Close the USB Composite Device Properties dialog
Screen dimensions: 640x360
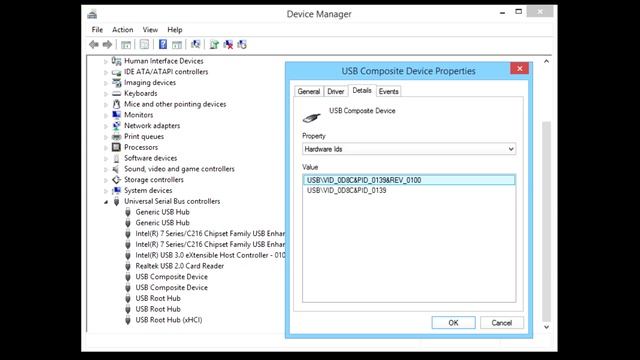click(520, 69)
